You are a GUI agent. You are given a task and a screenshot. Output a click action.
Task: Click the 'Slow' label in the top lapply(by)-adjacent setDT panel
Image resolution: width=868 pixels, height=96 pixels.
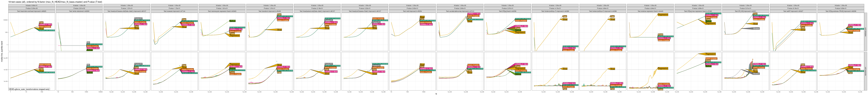click(x=803, y=30)
